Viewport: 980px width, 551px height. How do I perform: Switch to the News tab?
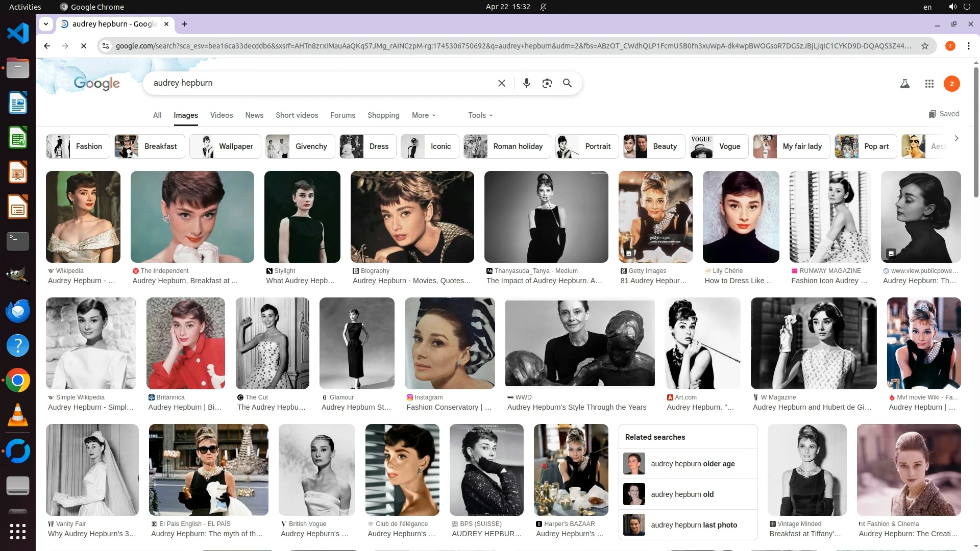254,115
